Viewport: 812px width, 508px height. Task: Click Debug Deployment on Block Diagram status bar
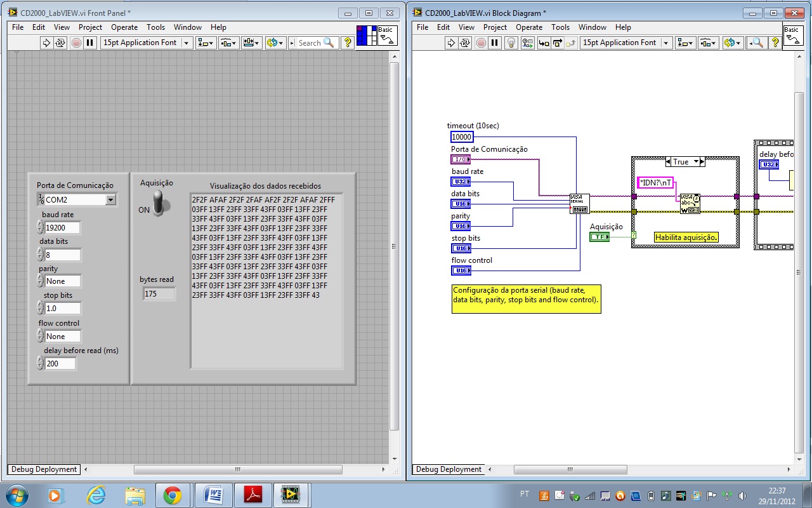(x=449, y=469)
